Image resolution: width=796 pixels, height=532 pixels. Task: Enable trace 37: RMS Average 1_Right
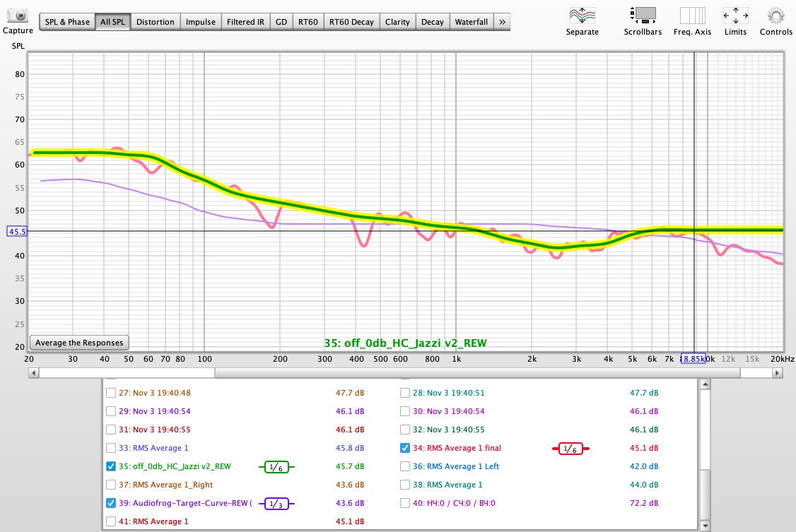(x=111, y=485)
